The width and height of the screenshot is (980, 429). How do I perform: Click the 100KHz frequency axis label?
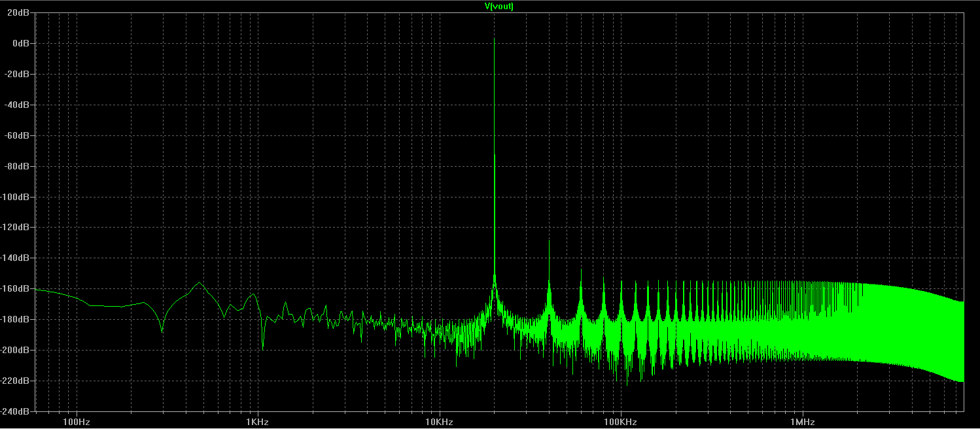(x=620, y=422)
